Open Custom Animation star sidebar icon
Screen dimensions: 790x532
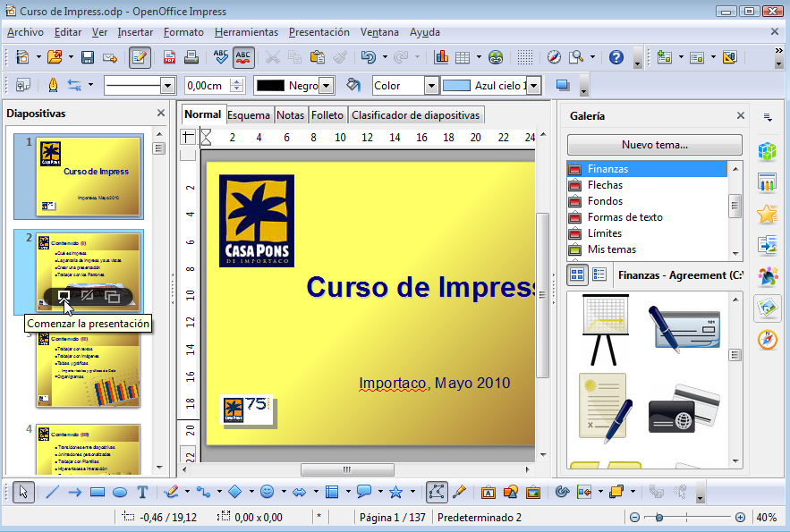pos(767,215)
